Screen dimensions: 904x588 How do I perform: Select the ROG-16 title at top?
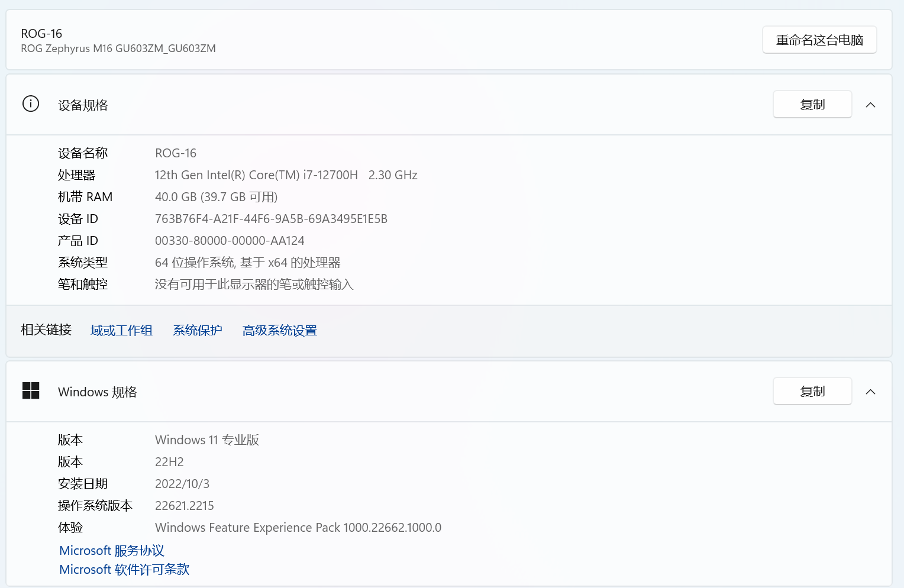[41, 34]
